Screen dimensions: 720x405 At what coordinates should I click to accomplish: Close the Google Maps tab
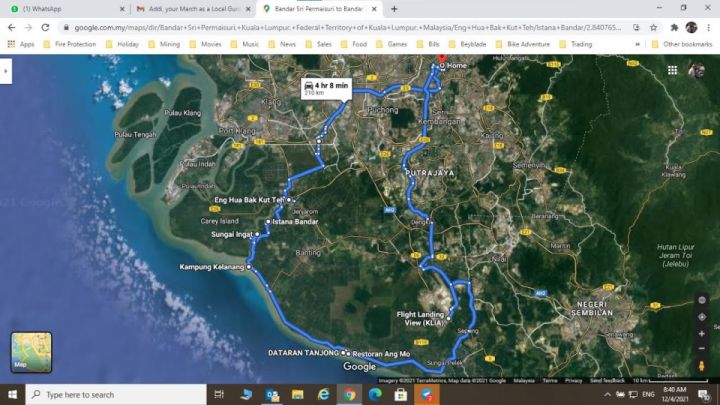(x=374, y=9)
